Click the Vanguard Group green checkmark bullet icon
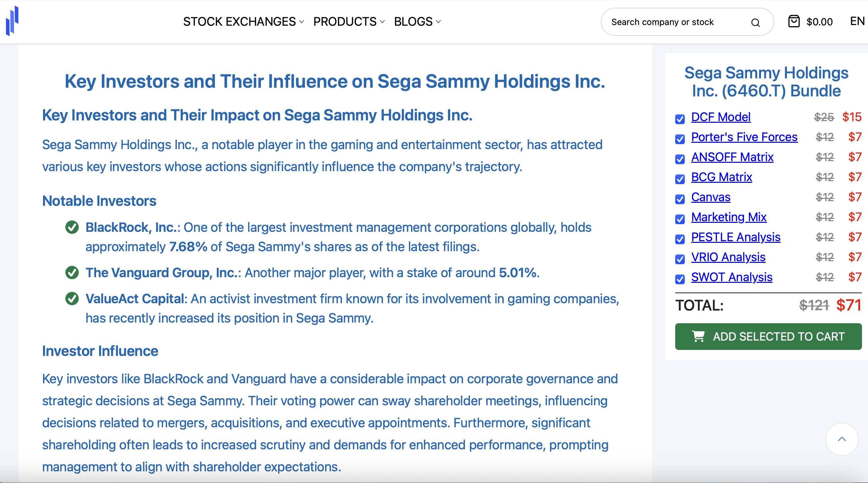This screenshot has width=868, height=483. click(x=72, y=273)
